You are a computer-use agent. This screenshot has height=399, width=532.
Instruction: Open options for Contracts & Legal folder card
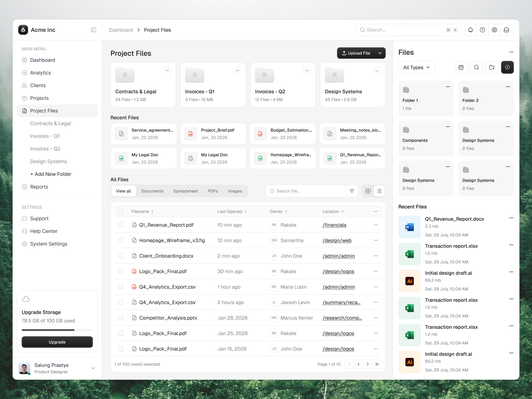[167, 71]
